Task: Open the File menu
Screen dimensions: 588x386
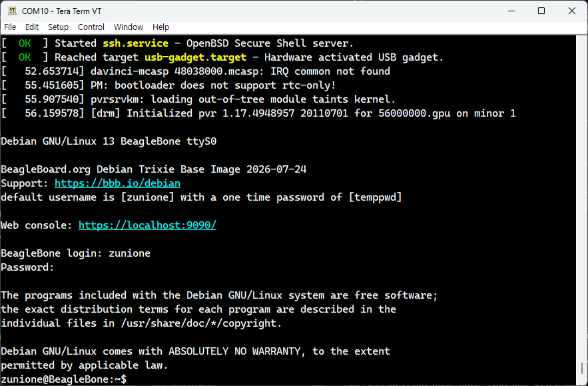Action: (10, 27)
